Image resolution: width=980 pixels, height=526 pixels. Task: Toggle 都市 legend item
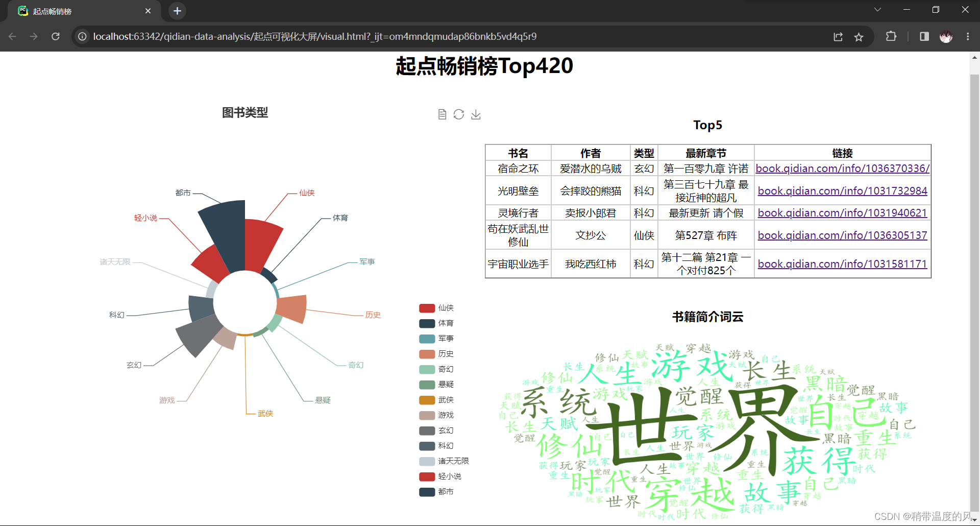click(x=436, y=492)
